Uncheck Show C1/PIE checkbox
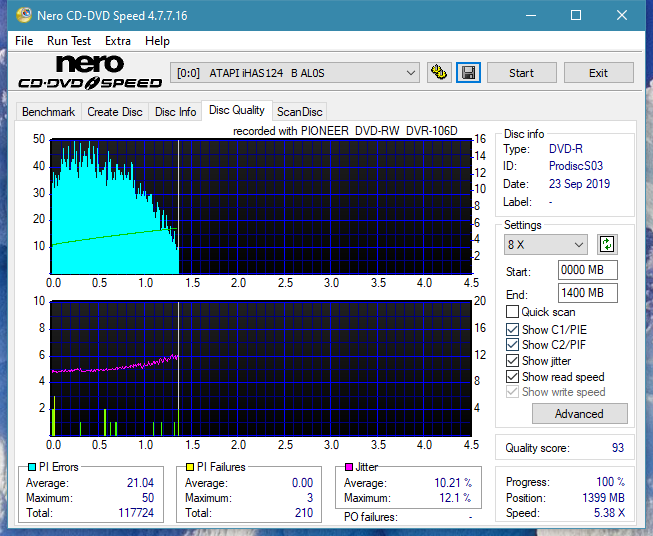653x536 pixels. [x=512, y=329]
